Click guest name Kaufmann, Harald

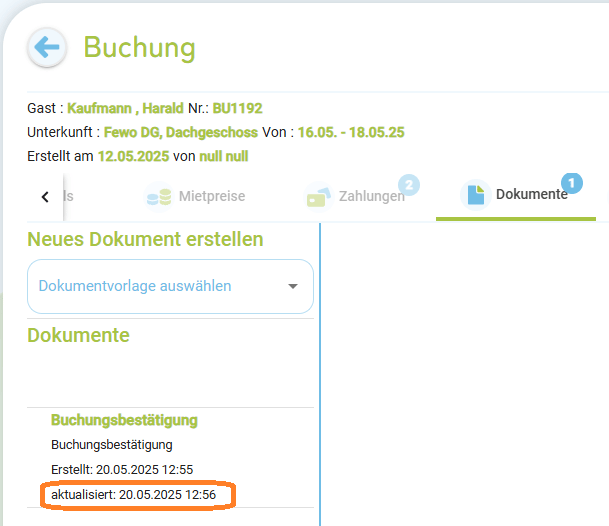pos(125,108)
